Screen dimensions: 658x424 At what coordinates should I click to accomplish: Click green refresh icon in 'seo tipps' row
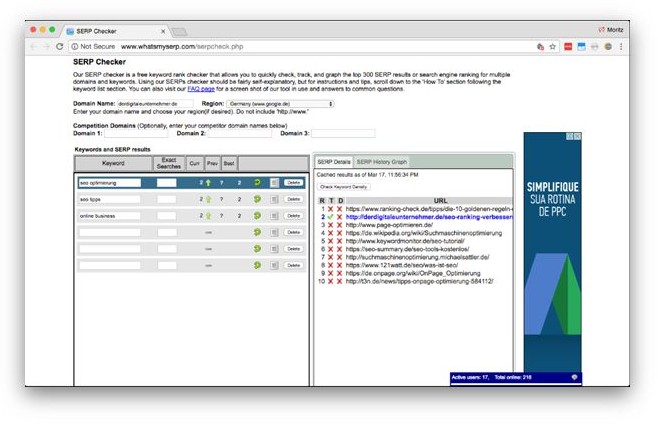[x=257, y=200]
